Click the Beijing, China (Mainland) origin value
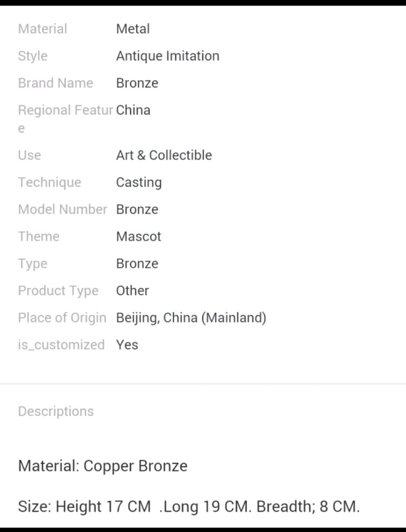The width and height of the screenshot is (406, 532). tap(191, 317)
